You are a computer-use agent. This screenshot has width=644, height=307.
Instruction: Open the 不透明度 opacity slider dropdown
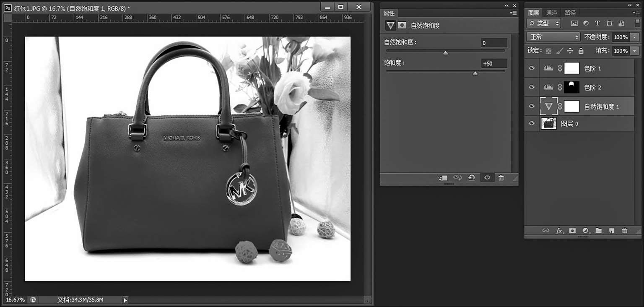(x=635, y=37)
